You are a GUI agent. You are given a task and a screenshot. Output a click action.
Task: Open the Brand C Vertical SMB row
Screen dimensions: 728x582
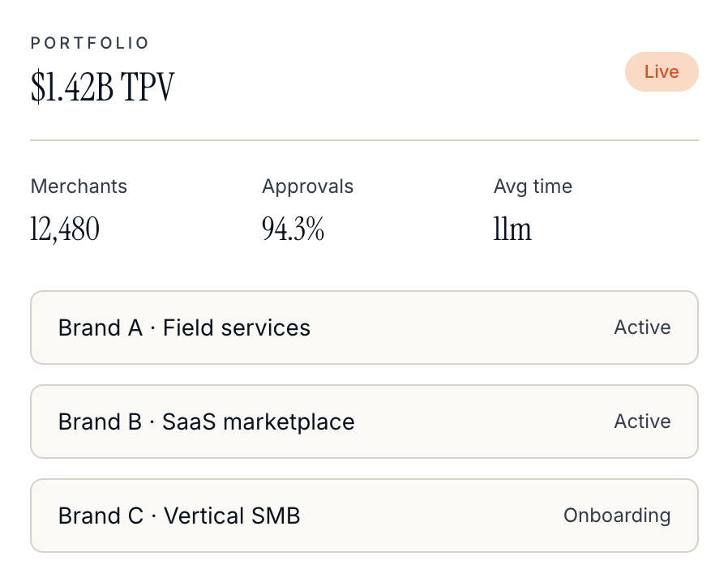pyautogui.click(x=365, y=516)
